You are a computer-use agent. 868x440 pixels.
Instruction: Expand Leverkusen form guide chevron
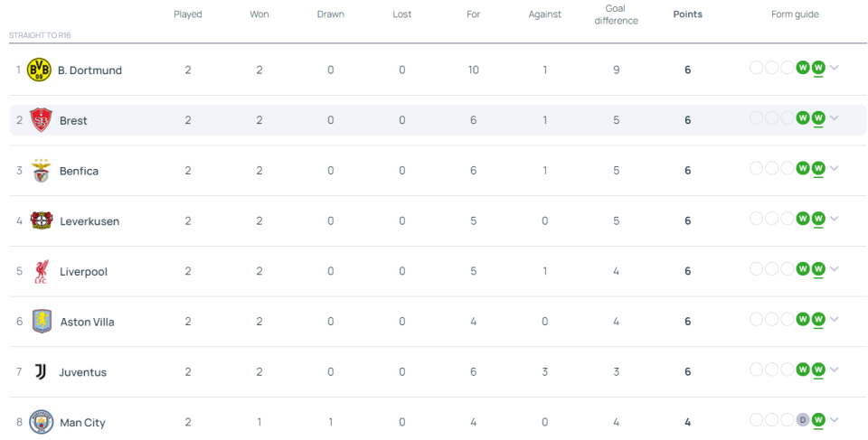[x=835, y=220]
